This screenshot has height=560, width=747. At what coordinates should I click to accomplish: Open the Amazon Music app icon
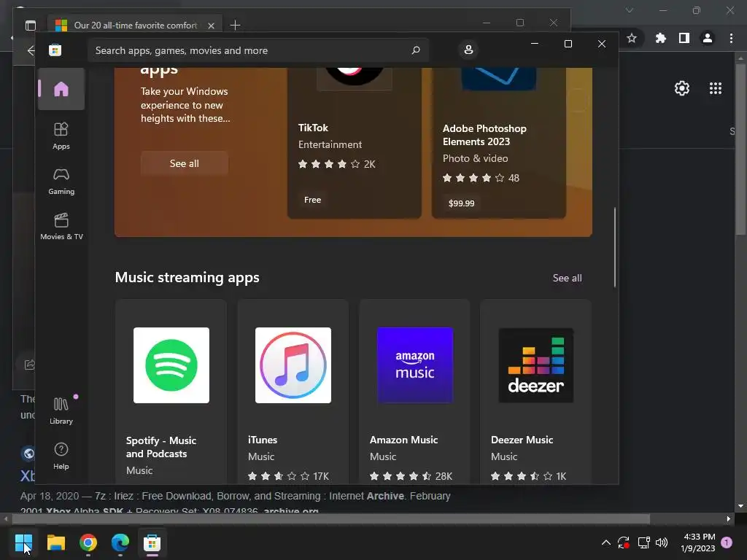point(415,365)
